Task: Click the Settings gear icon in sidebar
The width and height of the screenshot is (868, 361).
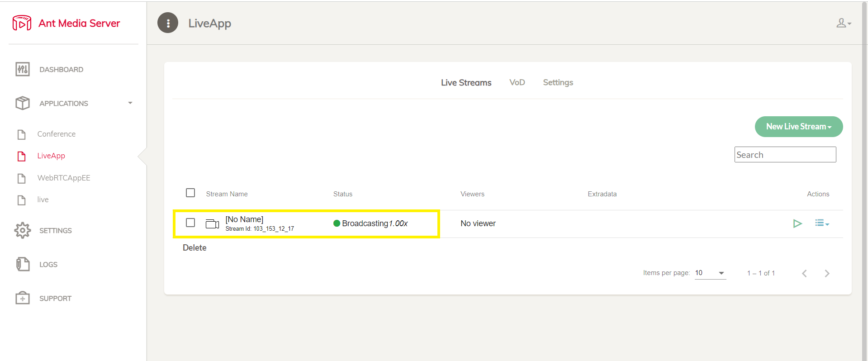Action: pos(23,230)
